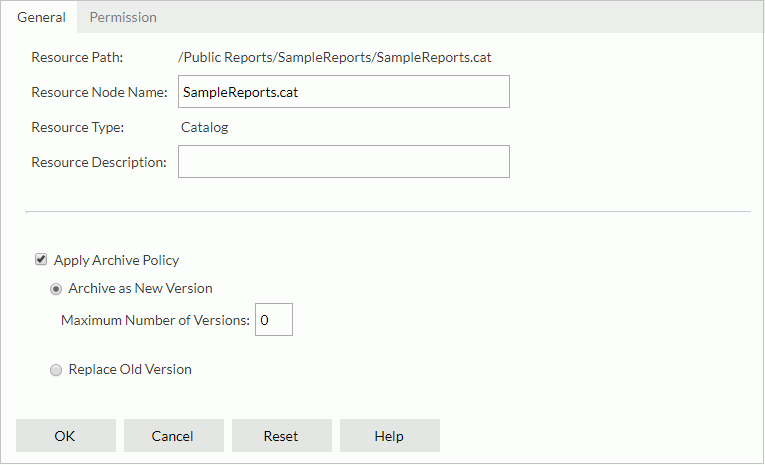This screenshot has width=765, height=465.
Task: Open the Permission tab
Action: click(x=123, y=17)
